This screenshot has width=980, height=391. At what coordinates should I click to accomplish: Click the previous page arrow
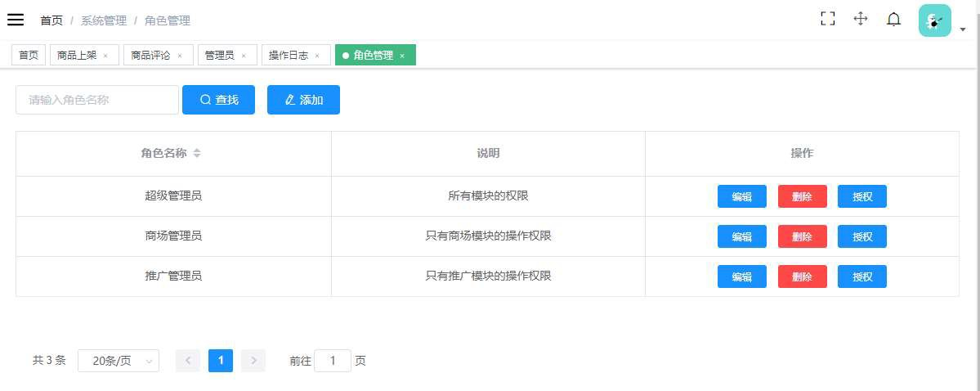point(188,361)
